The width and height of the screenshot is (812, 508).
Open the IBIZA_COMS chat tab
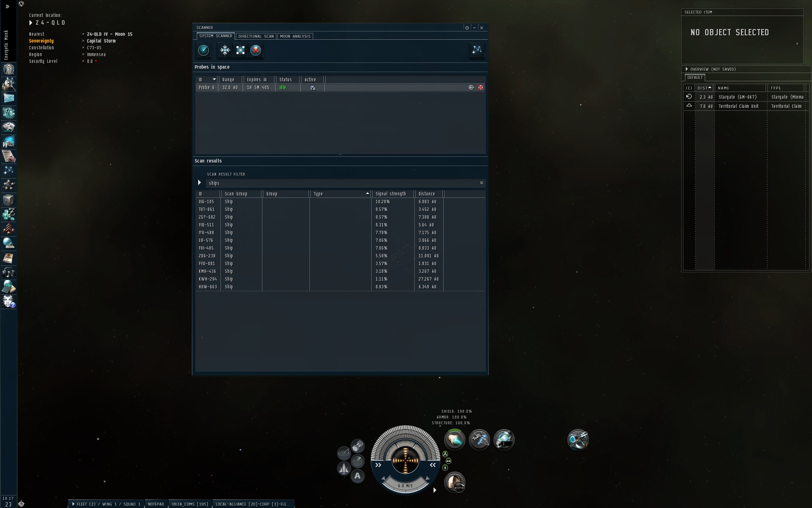coord(190,504)
